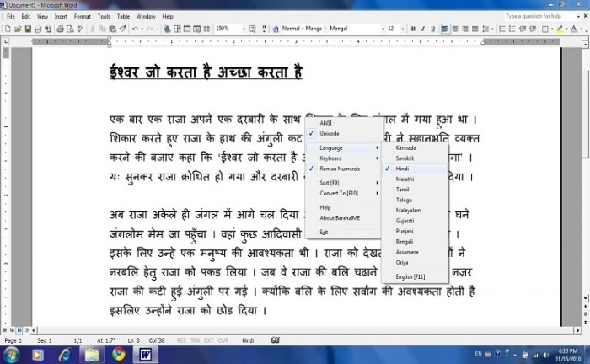590x364 pixels.
Task: Select ANSI encoding option
Action: pyautogui.click(x=325, y=123)
